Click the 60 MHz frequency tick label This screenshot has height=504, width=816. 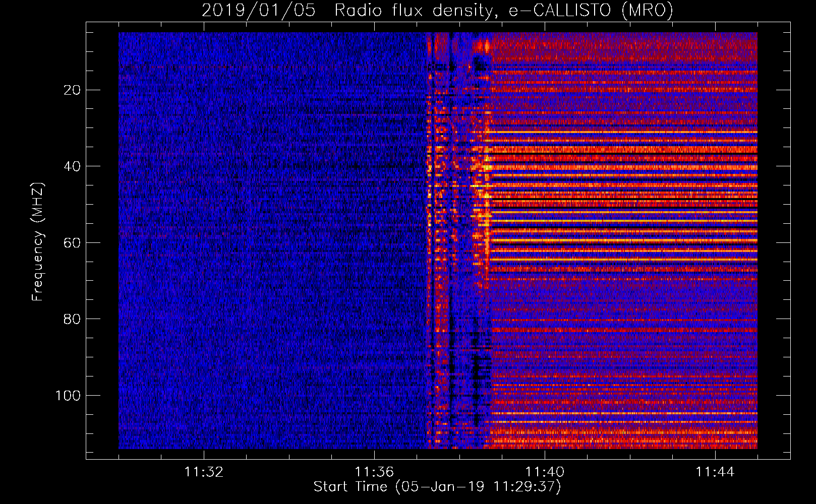[x=73, y=243]
